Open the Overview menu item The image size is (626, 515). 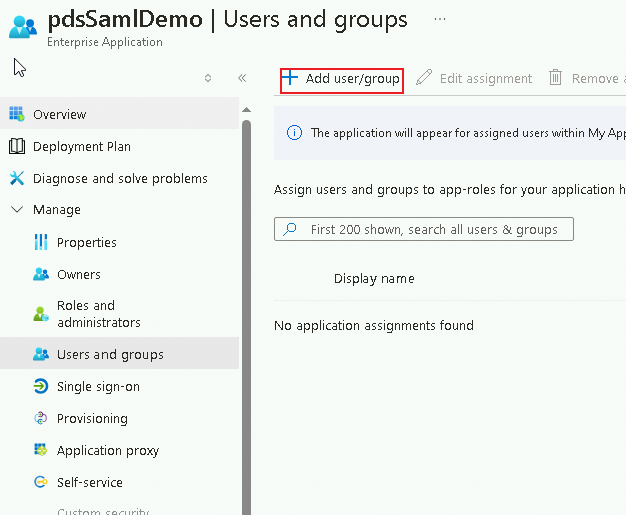click(x=119, y=114)
